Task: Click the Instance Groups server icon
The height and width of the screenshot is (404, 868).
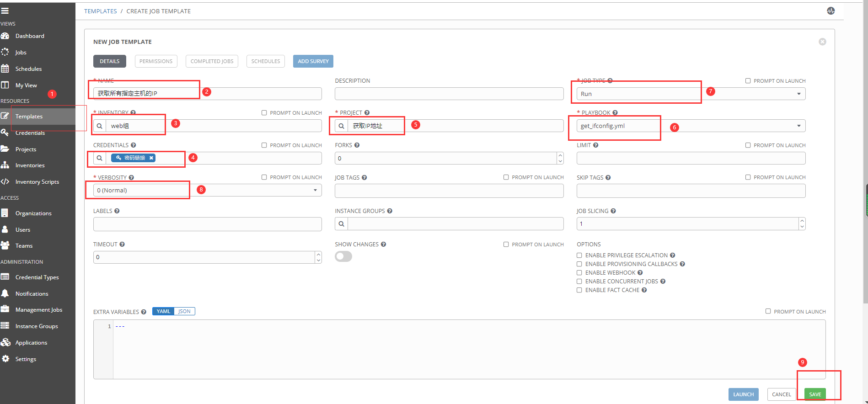Action: [x=5, y=326]
